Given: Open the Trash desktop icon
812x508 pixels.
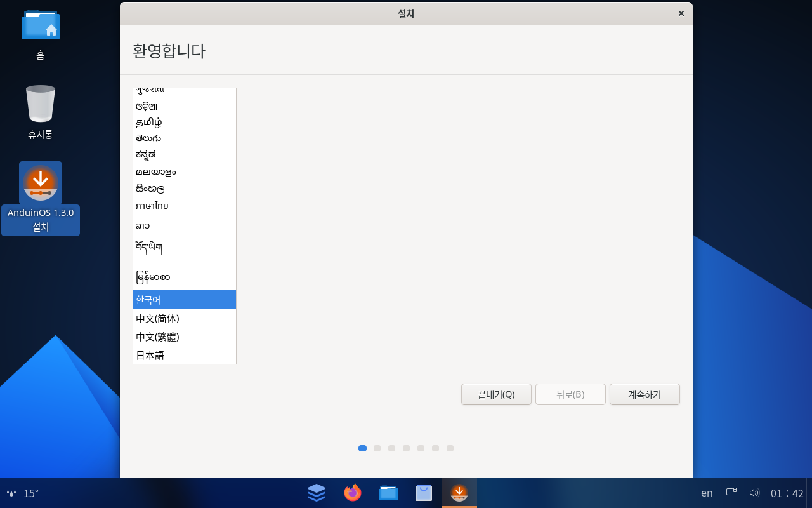Looking at the screenshot, I should click(x=41, y=104).
